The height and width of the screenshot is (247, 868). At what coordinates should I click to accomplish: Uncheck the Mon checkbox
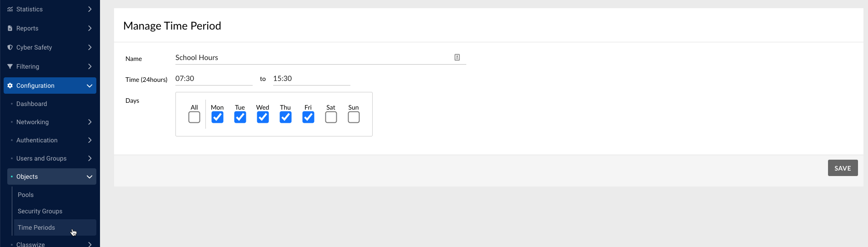coord(217,117)
